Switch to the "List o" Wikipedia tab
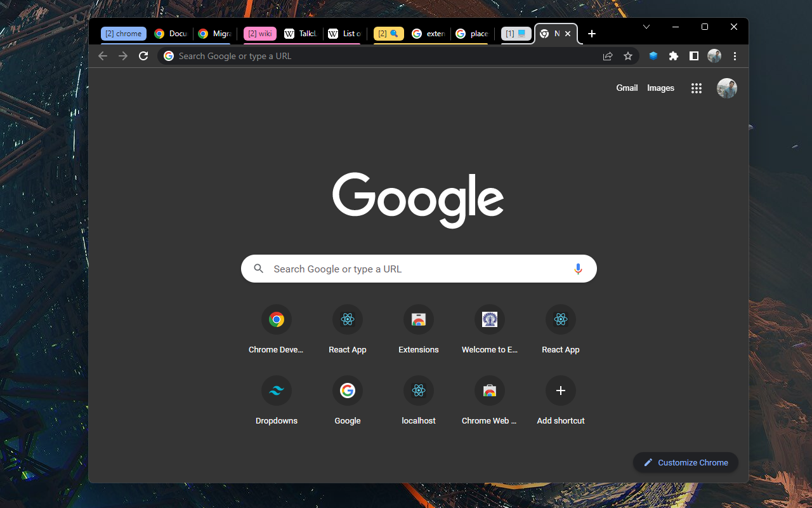This screenshot has height=508, width=812. [344, 34]
